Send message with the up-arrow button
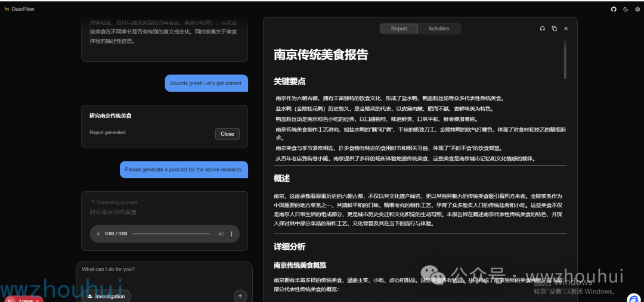644x302 pixels. click(240, 296)
